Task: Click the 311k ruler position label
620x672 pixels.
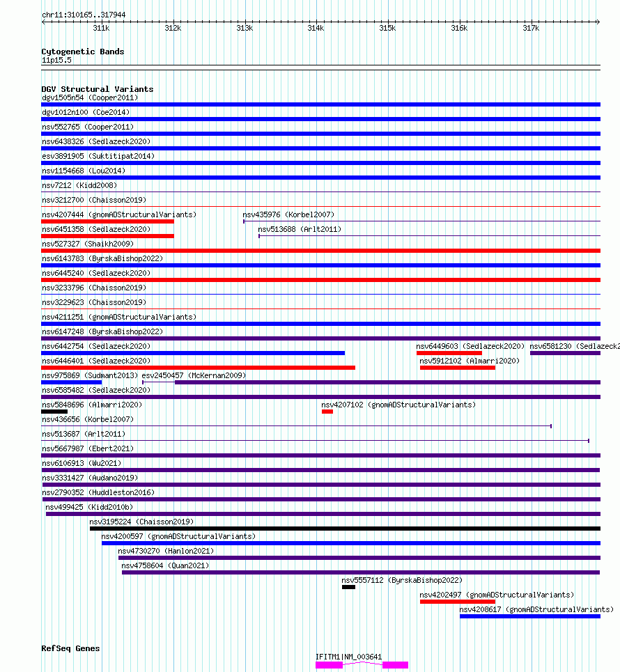Action: [x=101, y=28]
